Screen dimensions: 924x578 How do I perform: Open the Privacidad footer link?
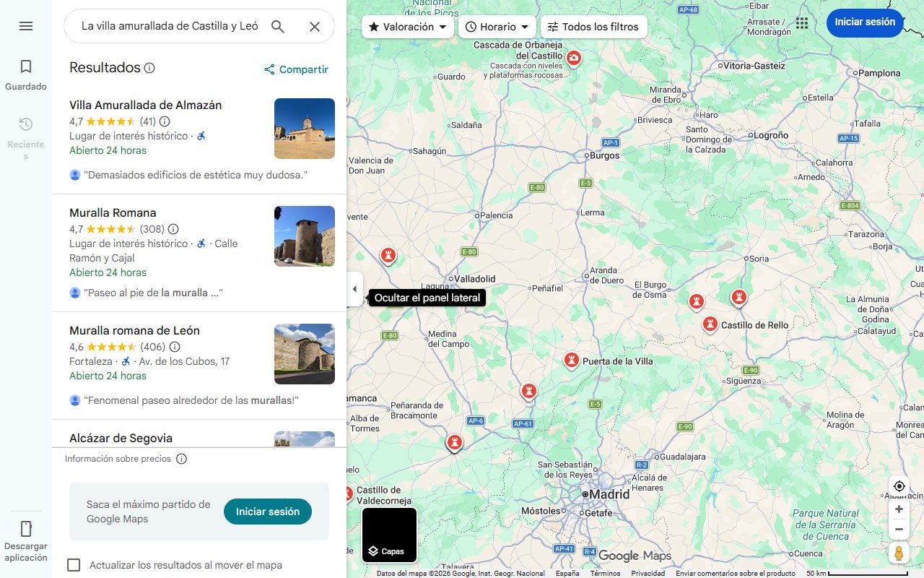point(650,571)
